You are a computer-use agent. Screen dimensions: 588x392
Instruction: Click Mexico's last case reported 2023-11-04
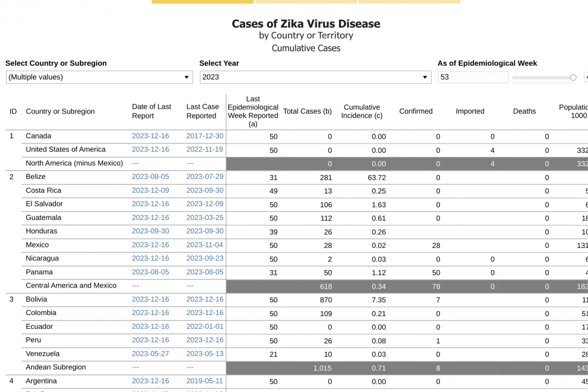(x=204, y=245)
